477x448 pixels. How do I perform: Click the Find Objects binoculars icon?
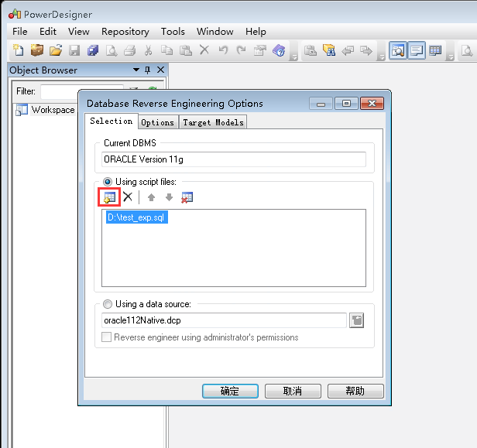coord(329,50)
